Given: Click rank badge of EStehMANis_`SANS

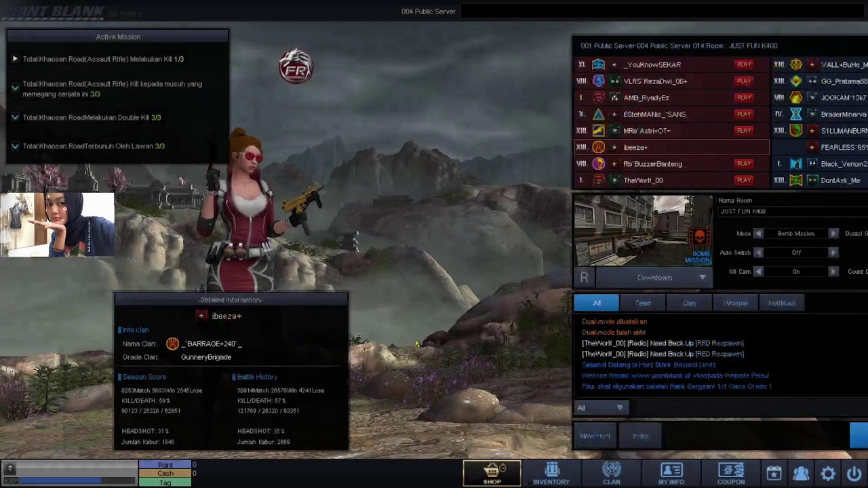Looking at the screenshot, I should click(598, 114).
